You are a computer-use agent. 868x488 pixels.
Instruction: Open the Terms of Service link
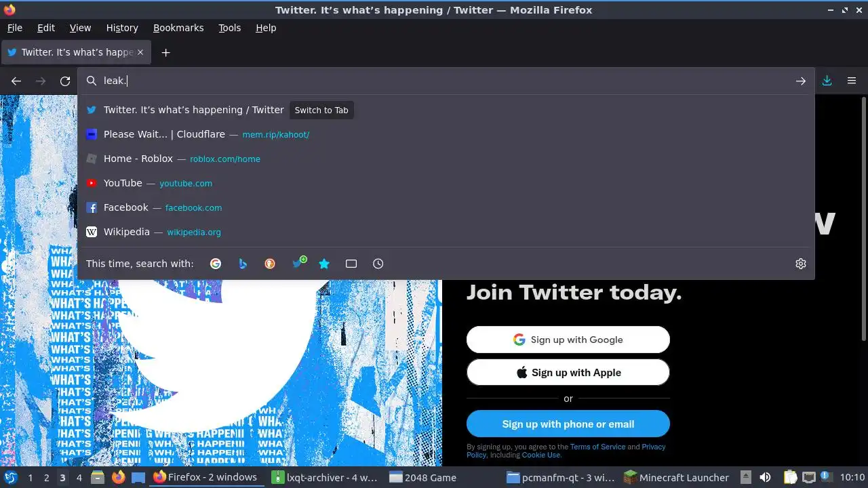point(597,447)
